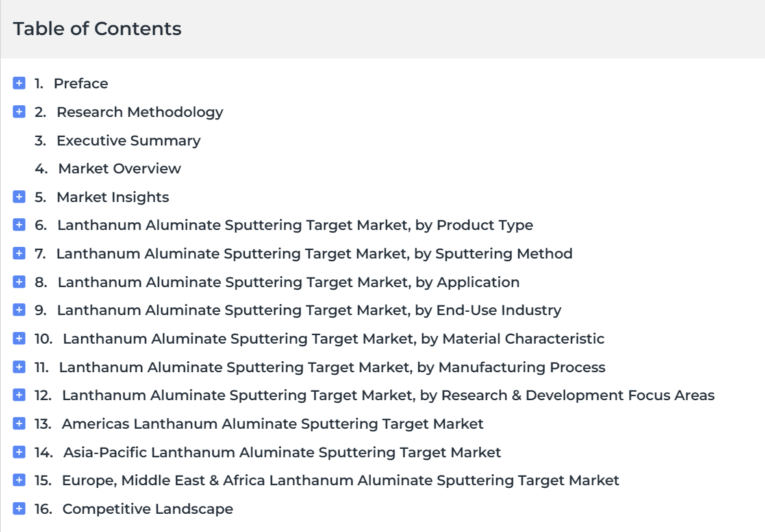Expand the Americas market section icon
This screenshot has height=532, width=765.
click(19, 423)
